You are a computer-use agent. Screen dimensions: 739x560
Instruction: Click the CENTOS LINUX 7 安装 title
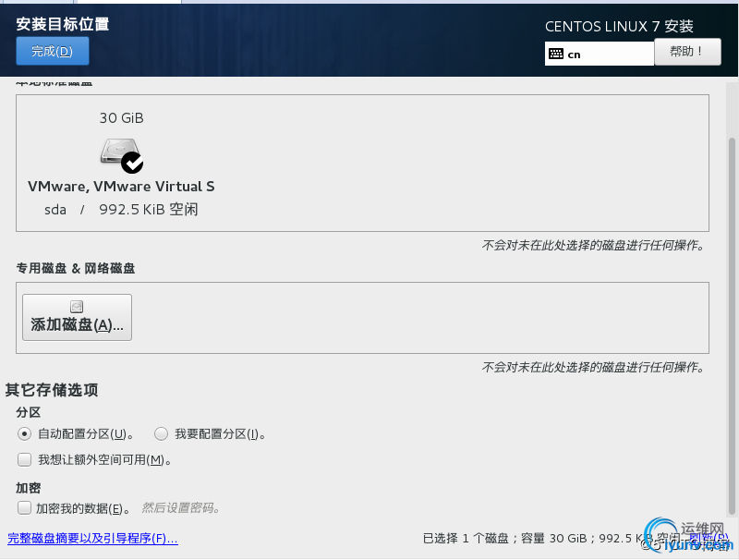(x=619, y=27)
